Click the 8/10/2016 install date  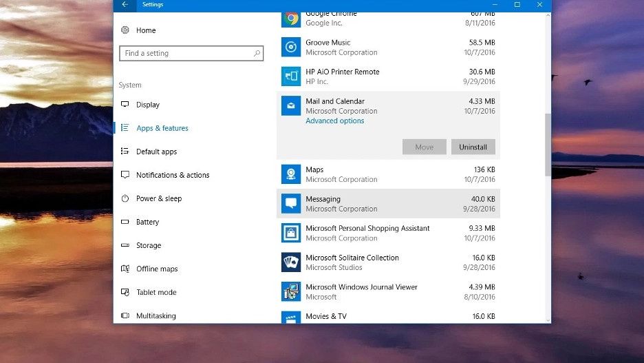480,297
